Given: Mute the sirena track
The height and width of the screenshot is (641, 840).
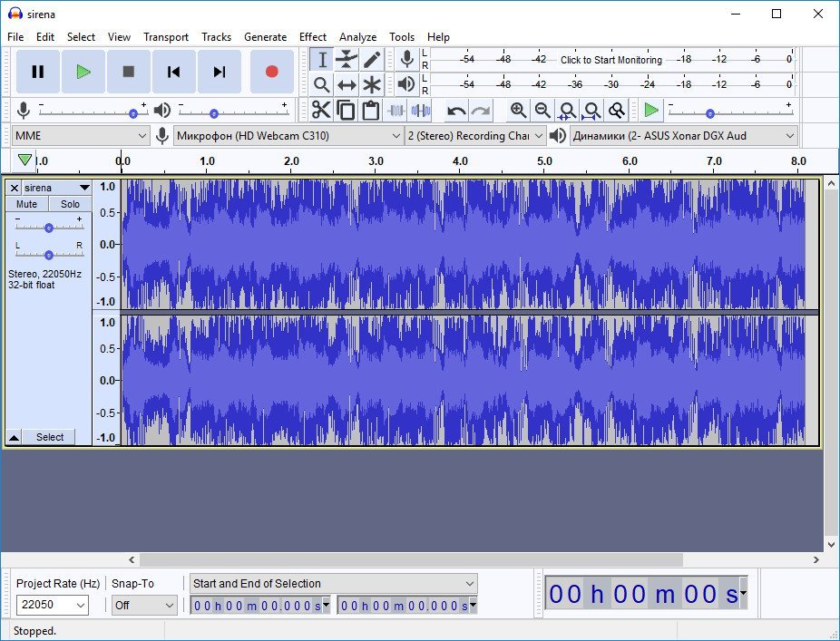Looking at the screenshot, I should tap(27, 204).
